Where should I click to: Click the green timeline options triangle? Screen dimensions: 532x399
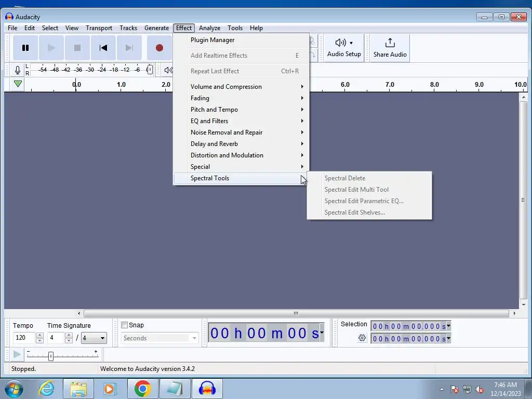18,84
